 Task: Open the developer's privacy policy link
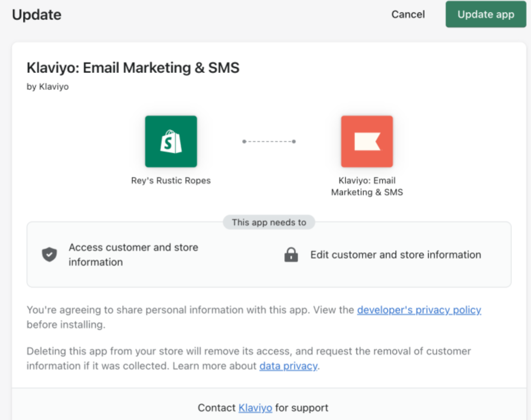419,310
